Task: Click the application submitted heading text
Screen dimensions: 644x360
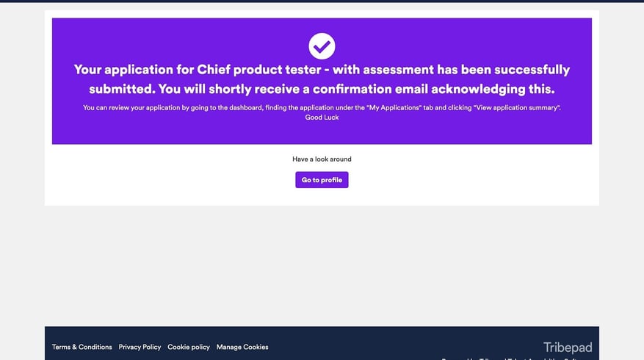Action: 322,79
